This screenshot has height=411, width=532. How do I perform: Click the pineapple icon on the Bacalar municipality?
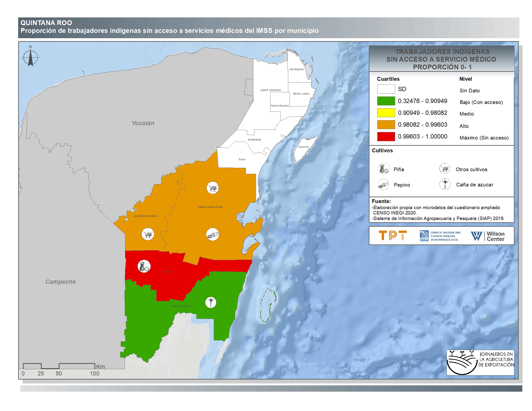144,266
